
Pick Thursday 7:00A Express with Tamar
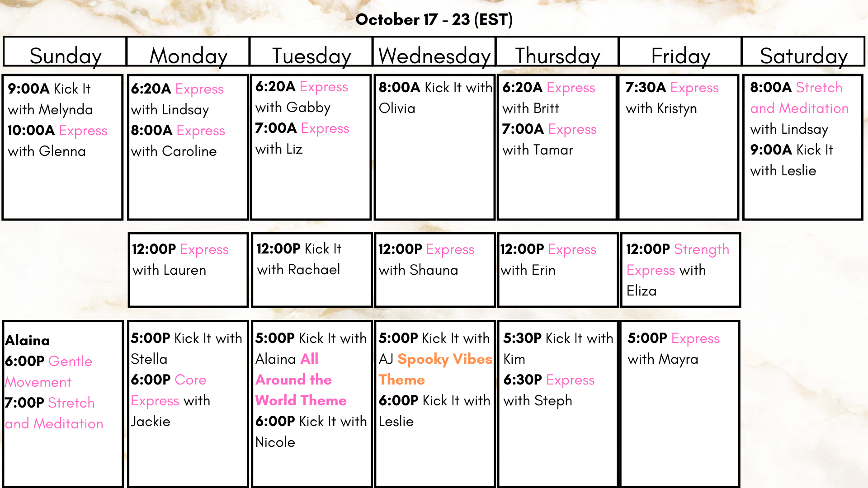point(549,139)
